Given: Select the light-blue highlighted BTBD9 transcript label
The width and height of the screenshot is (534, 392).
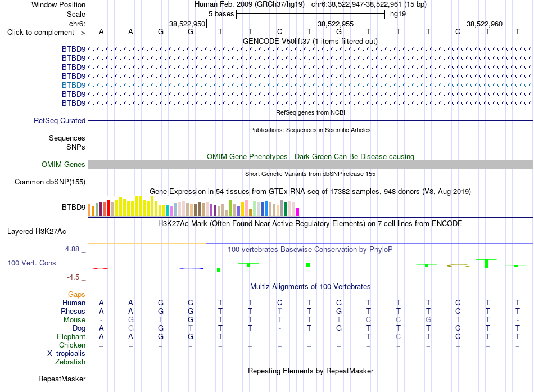Looking at the screenshot, I should click(x=74, y=85).
